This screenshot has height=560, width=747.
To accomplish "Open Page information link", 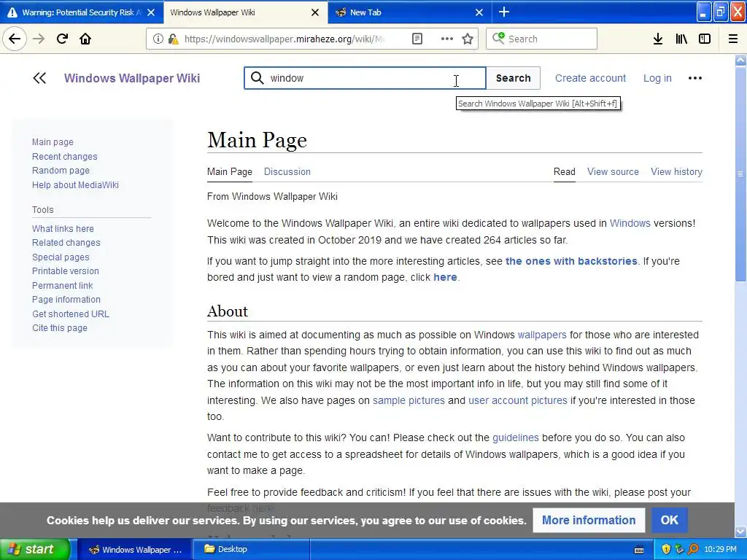I will point(66,300).
